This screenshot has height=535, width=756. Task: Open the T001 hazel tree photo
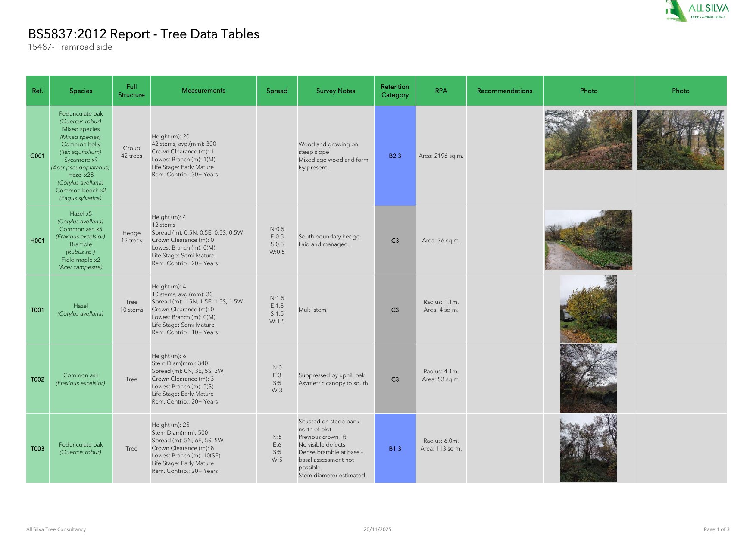tap(588, 310)
